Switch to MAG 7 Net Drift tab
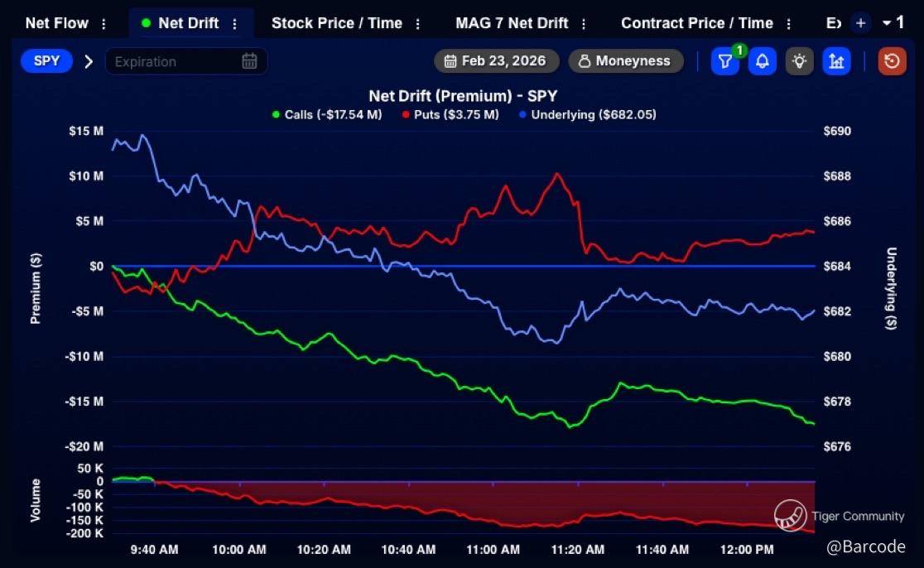924x568 pixels. pos(512,23)
